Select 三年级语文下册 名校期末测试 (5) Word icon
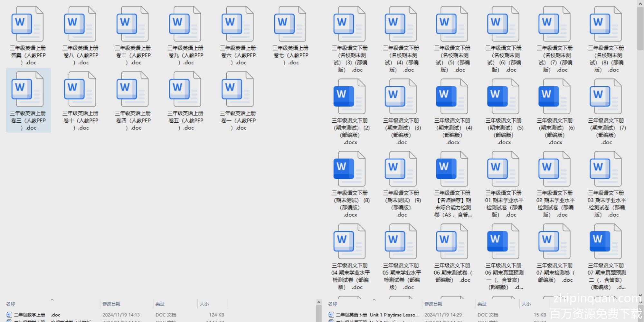Screen dimensions: 644x322 [452, 24]
